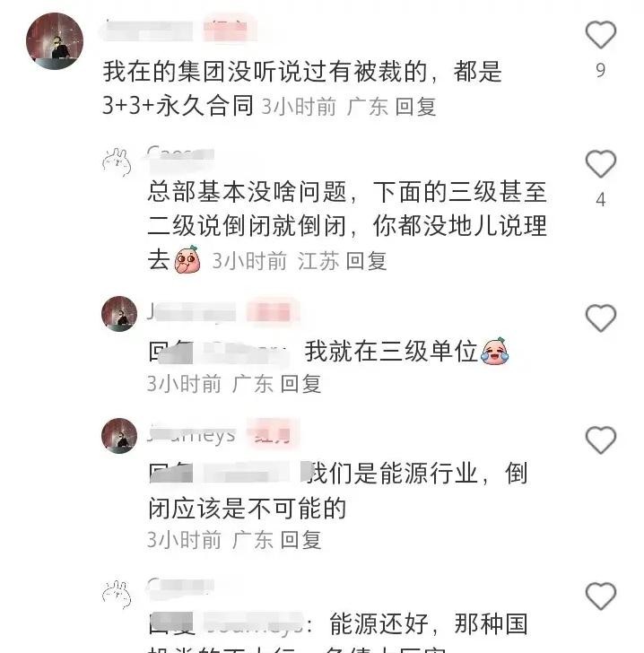Viewport: 644px width, 653px height.
Task: Open the blurred username of the top comment
Action: 148,30
